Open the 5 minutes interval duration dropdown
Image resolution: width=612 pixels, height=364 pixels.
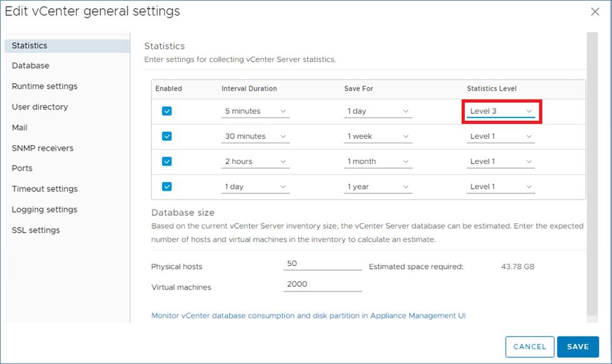point(255,111)
